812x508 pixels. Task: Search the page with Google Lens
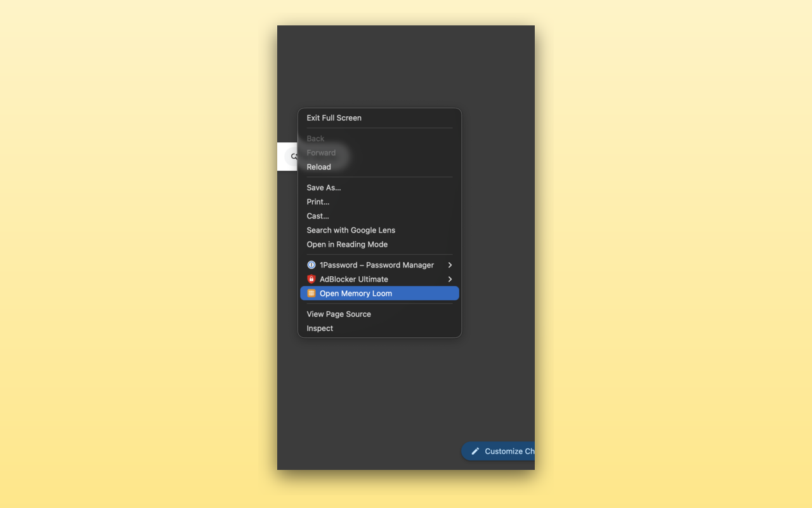351,230
